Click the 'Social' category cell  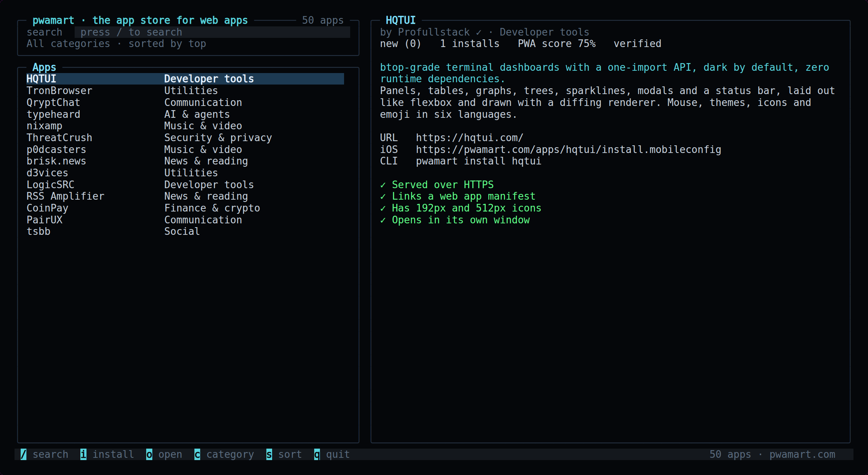tap(182, 231)
